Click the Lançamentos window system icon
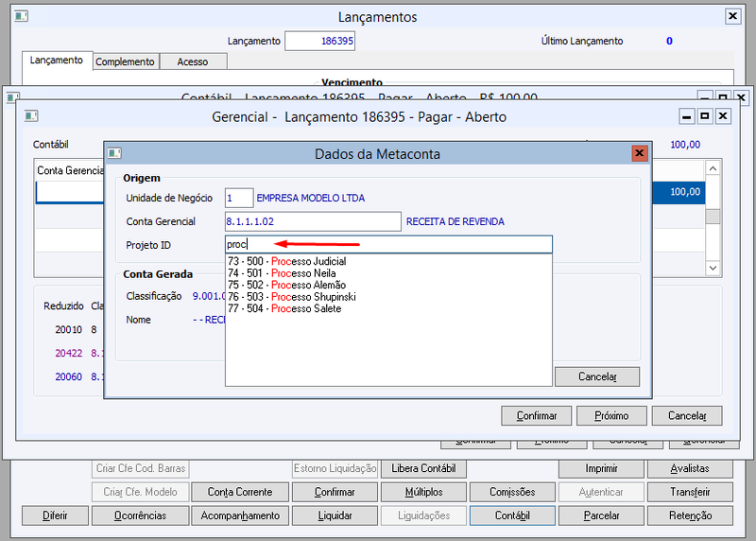 click(21, 16)
